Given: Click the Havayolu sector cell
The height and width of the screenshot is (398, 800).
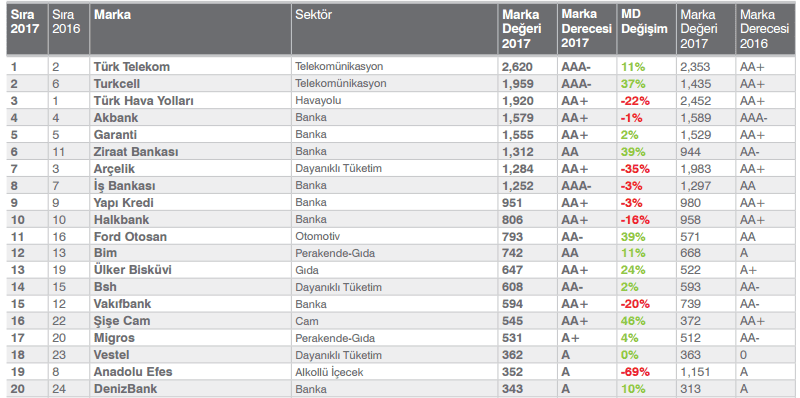Looking at the screenshot, I should [318, 101].
